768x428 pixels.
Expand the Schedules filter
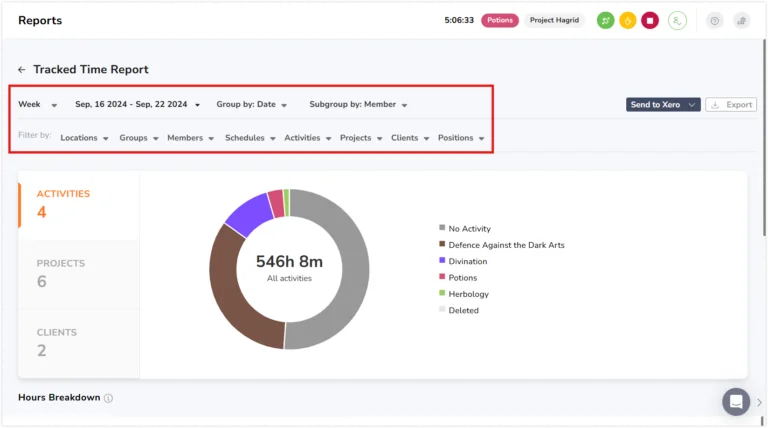[x=250, y=138]
